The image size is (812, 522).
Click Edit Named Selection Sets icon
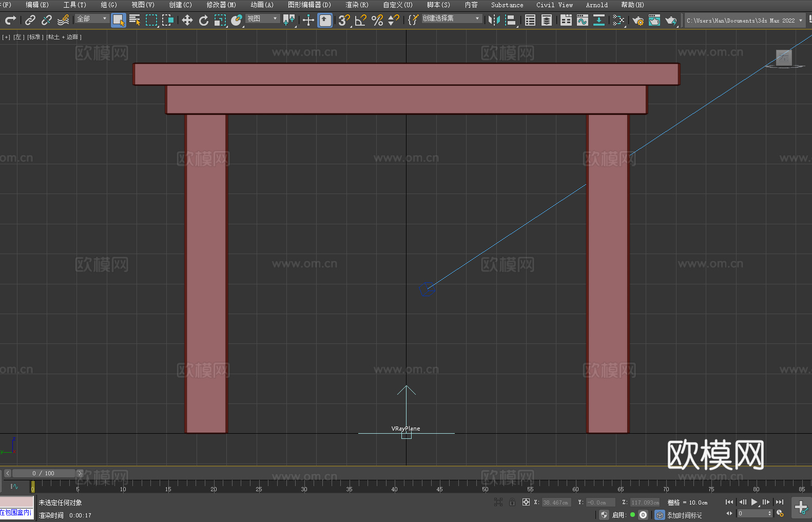click(413, 20)
